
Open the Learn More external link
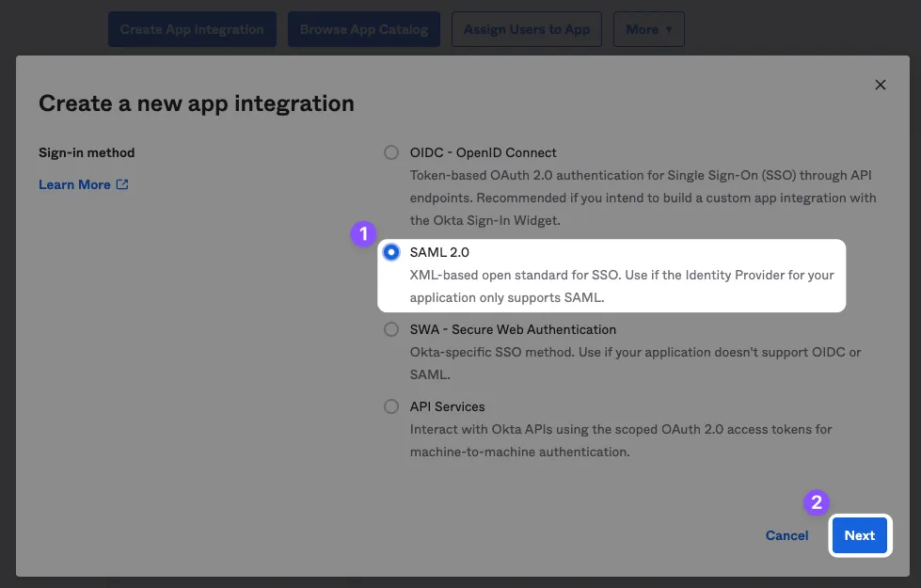73,184
